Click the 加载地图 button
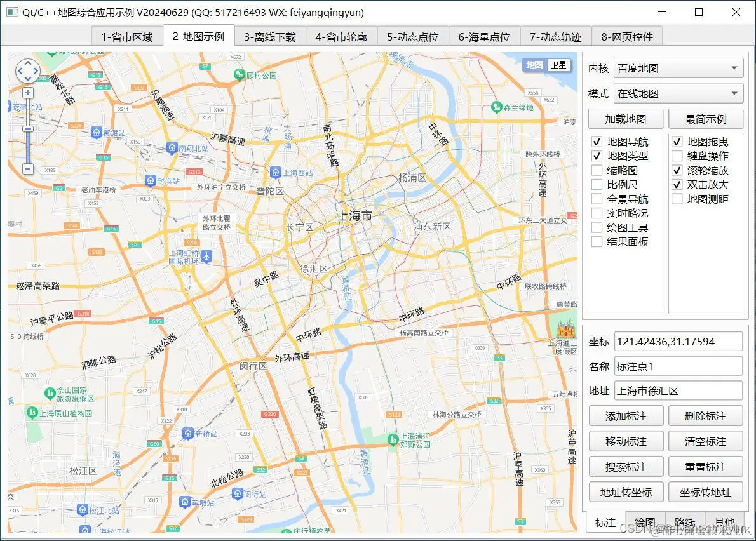This screenshot has width=756, height=541. [626, 118]
